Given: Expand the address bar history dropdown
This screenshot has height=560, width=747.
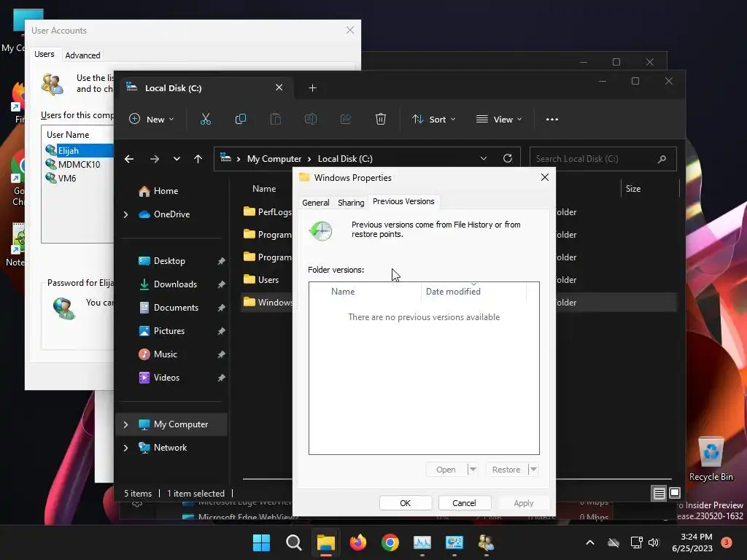Looking at the screenshot, I should (x=484, y=158).
